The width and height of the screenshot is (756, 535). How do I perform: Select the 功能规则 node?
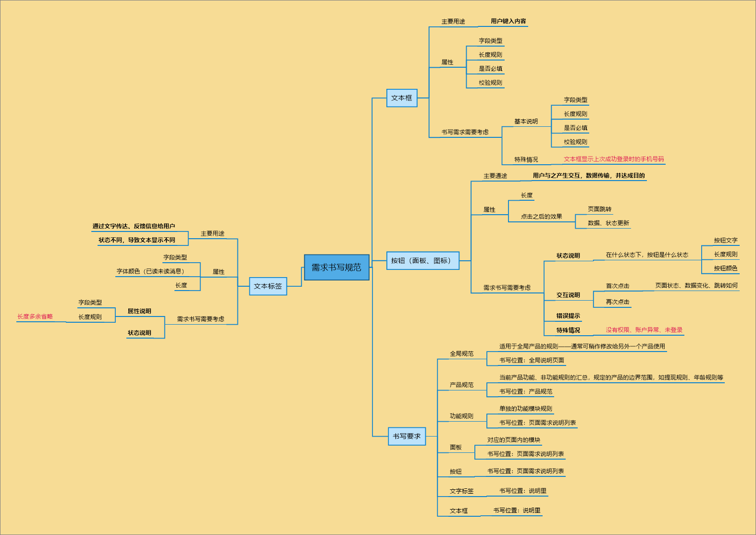click(461, 416)
